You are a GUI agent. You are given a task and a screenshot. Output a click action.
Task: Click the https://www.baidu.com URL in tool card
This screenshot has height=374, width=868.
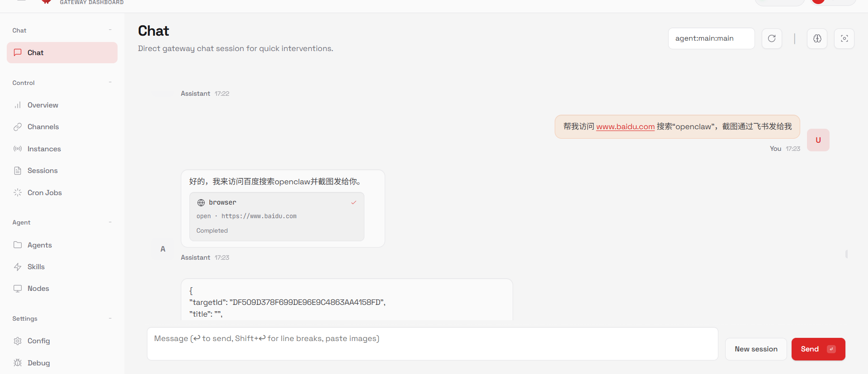click(x=259, y=216)
